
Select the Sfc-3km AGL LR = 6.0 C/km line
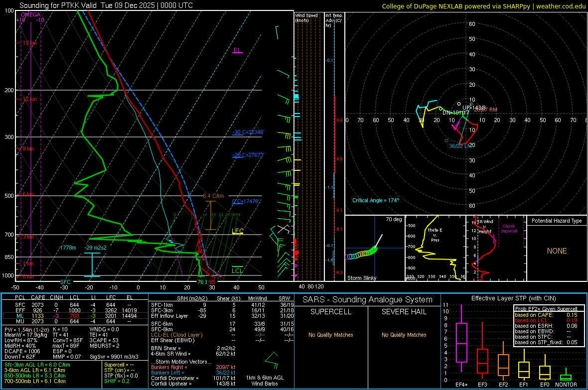pyautogui.click(x=37, y=365)
